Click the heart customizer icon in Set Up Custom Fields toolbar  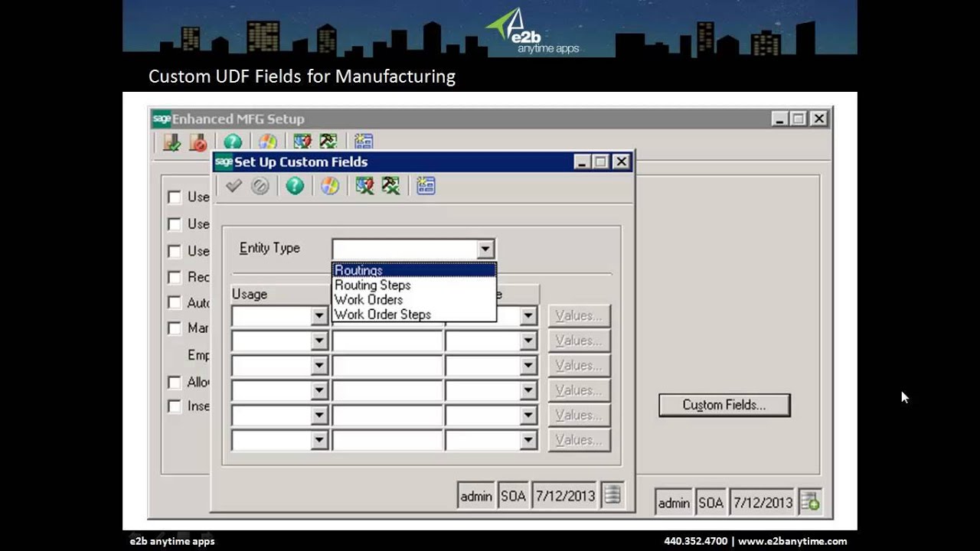364,186
